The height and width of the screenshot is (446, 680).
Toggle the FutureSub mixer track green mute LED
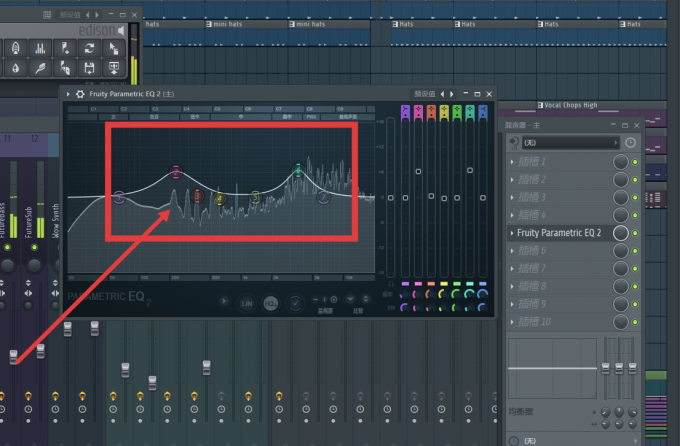pyautogui.click(x=34, y=247)
